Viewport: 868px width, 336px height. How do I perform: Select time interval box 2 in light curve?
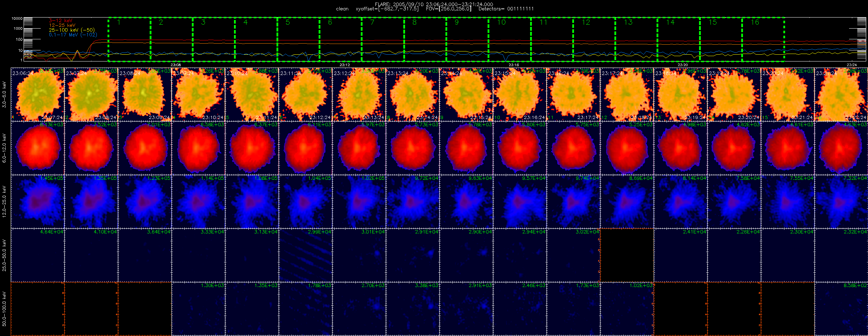pos(171,39)
